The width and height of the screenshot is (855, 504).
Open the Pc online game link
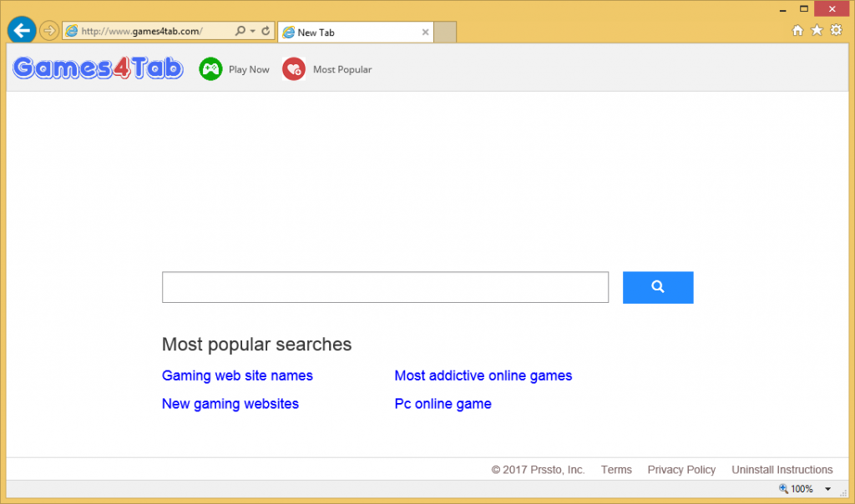tap(443, 405)
